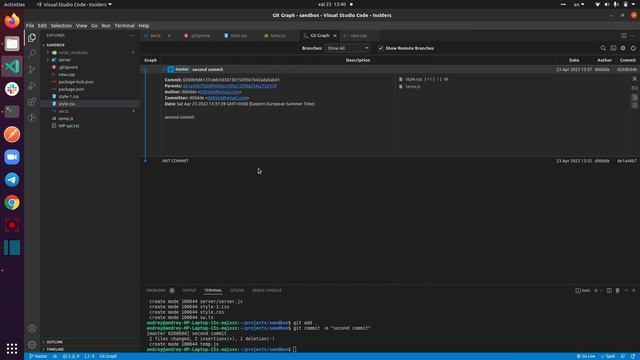Viewport: 640px width, 360px height.
Task: Open Source Control view in activity bar
Action: pos(32,69)
